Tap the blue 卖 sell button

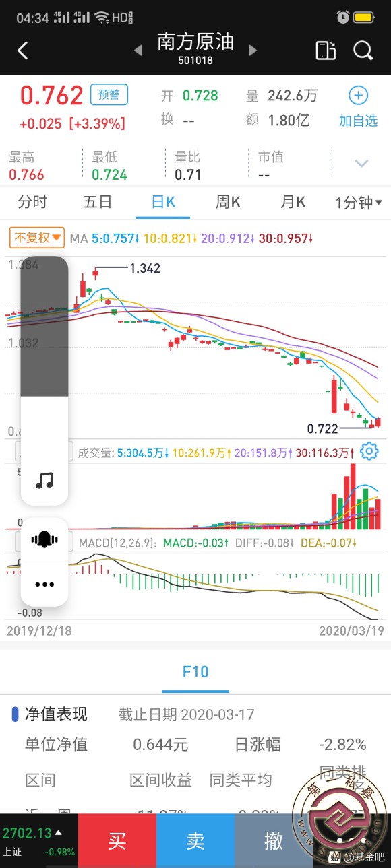pyautogui.click(x=195, y=840)
